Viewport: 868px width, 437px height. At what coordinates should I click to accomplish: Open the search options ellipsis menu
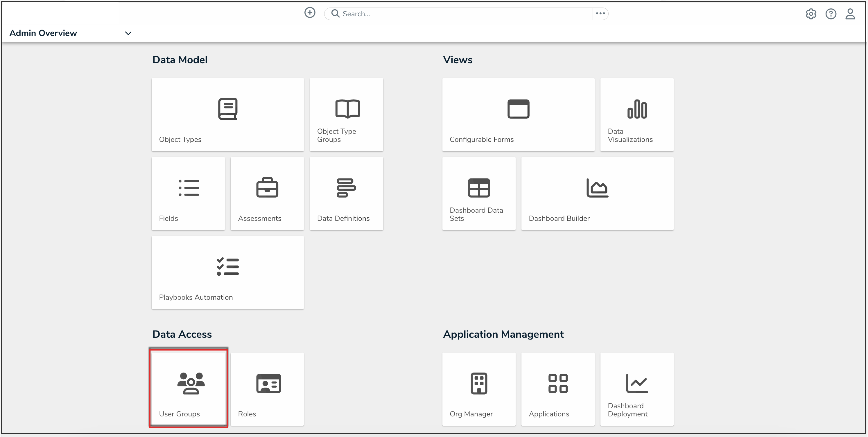coord(600,13)
